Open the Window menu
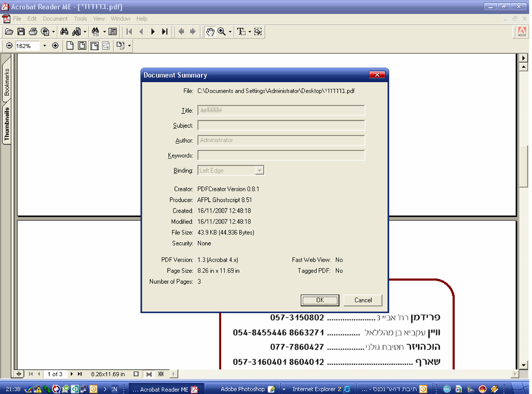Image resolution: width=532 pixels, height=394 pixels. (120, 19)
